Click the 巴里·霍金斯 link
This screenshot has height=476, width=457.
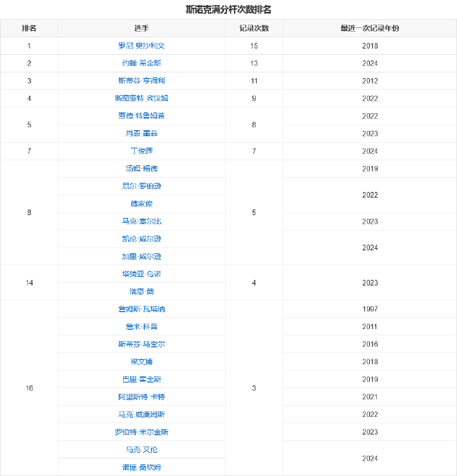pos(141,379)
